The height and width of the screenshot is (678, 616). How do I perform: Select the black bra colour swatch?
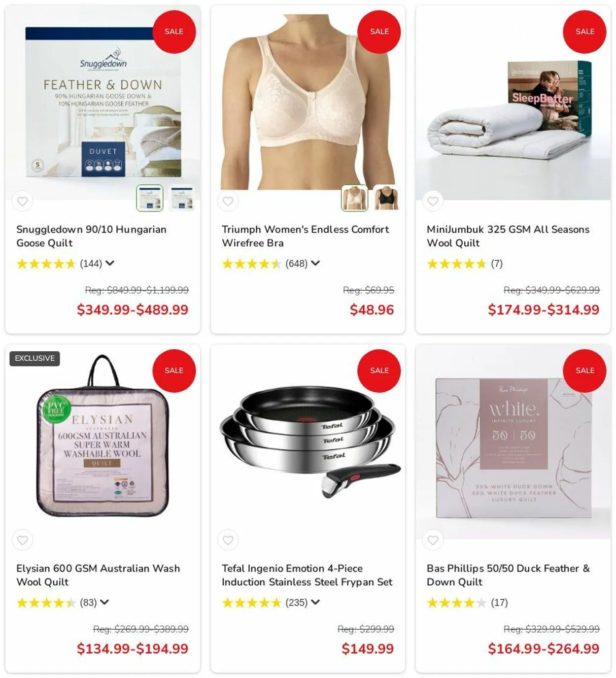[x=386, y=198]
